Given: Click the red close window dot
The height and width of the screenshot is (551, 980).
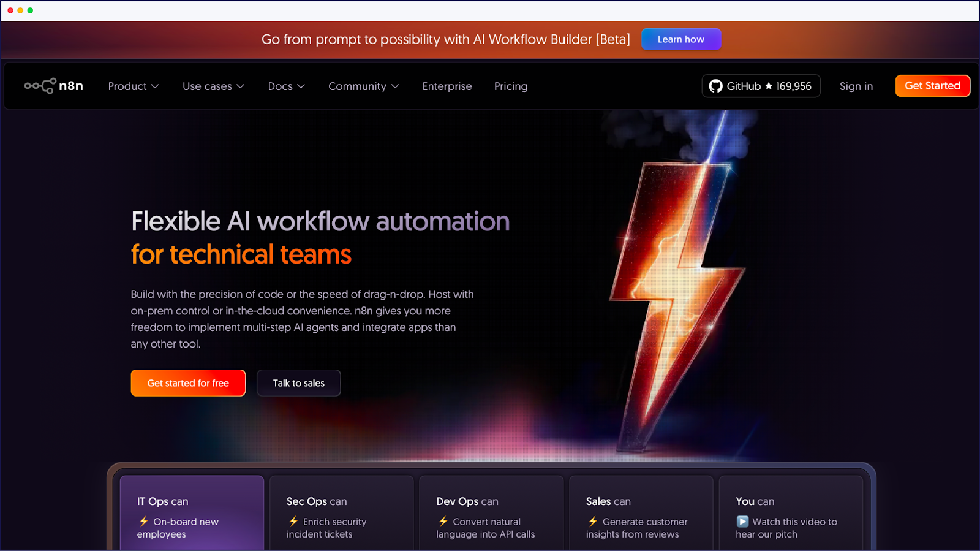Looking at the screenshot, I should pyautogui.click(x=10, y=10).
